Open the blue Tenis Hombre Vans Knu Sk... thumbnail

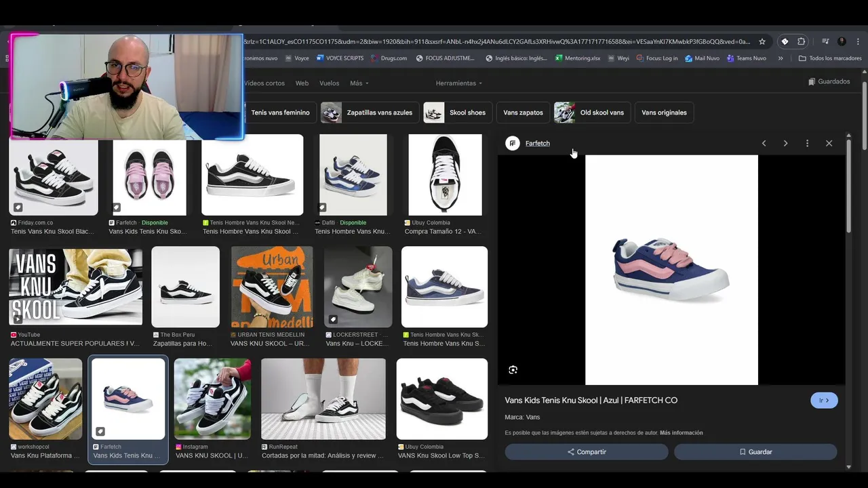click(444, 287)
